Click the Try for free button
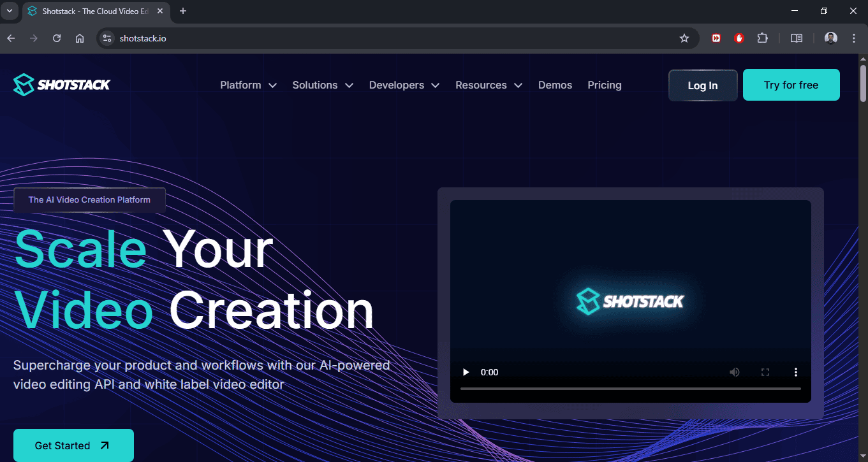Image resolution: width=868 pixels, height=462 pixels. (x=791, y=85)
